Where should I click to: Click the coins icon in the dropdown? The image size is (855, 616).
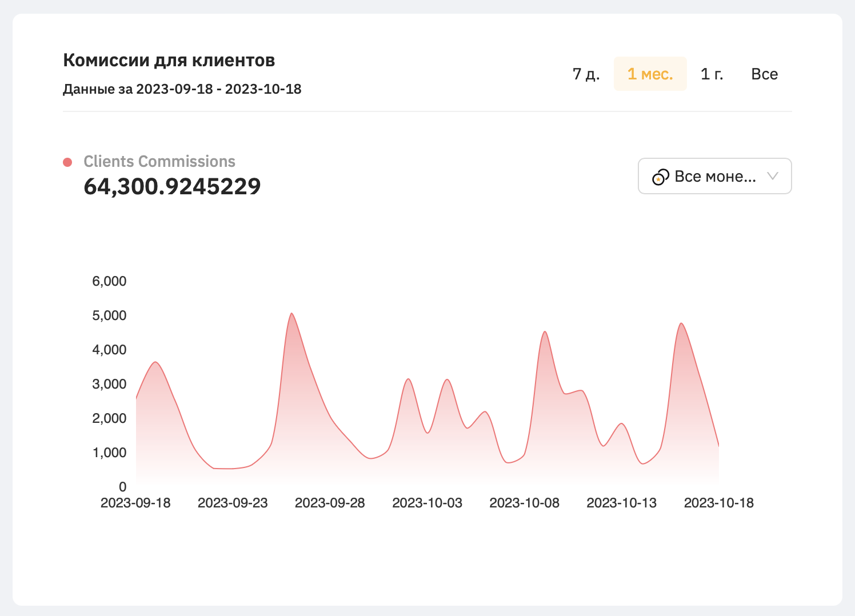(x=661, y=177)
